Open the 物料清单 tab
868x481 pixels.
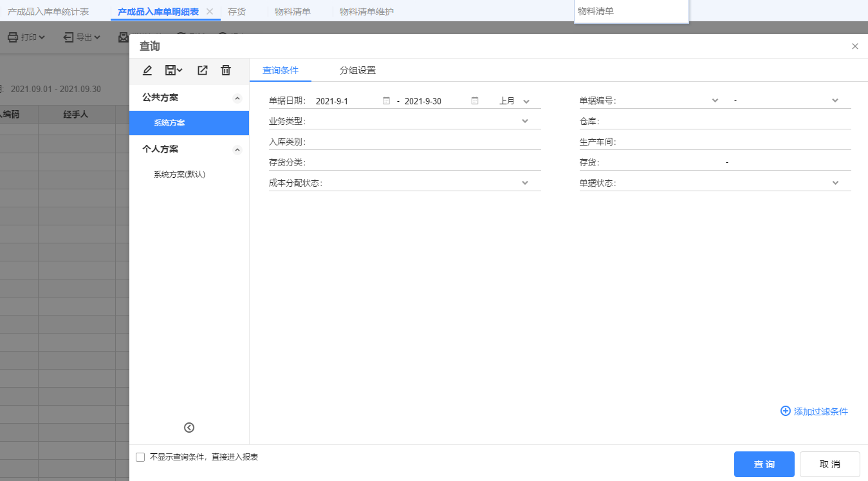coord(293,12)
